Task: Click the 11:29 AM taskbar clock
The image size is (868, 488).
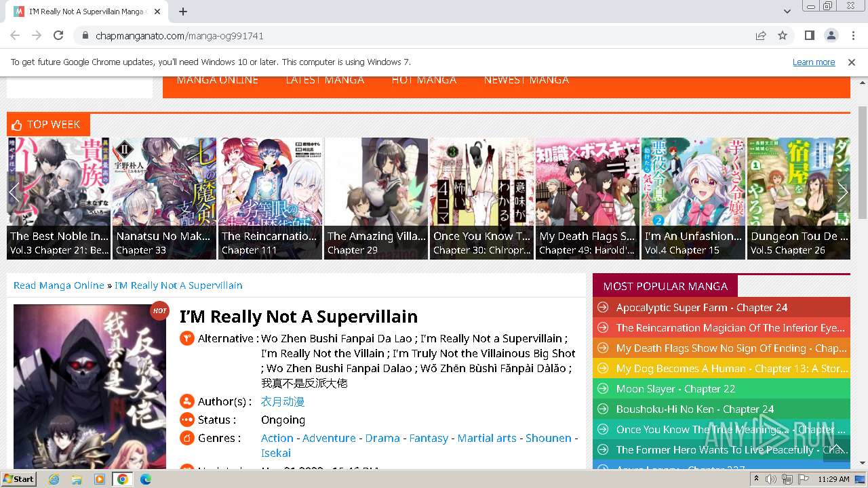Action: pos(833,479)
